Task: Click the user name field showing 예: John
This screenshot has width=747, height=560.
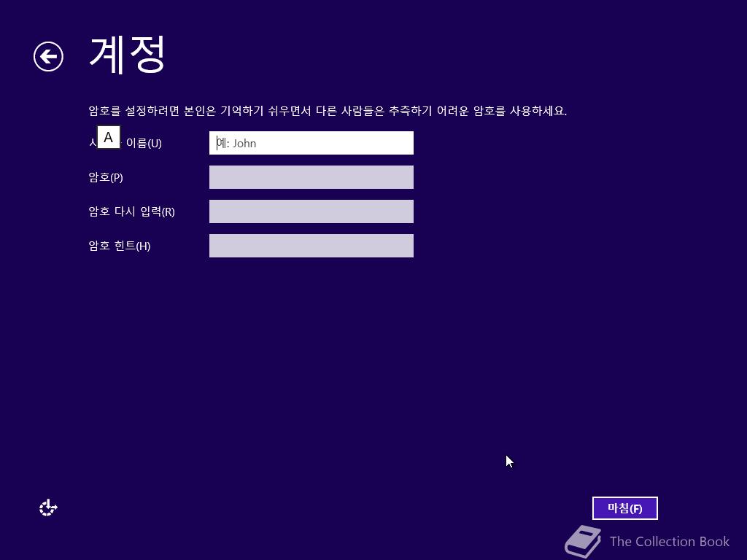Action: [311, 143]
